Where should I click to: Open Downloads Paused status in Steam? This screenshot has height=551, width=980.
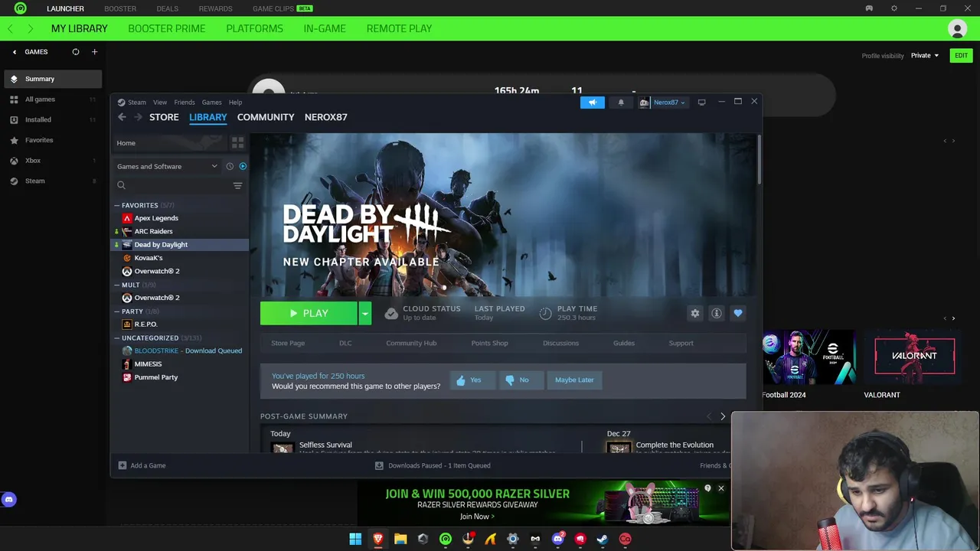(x=433, y=465)
